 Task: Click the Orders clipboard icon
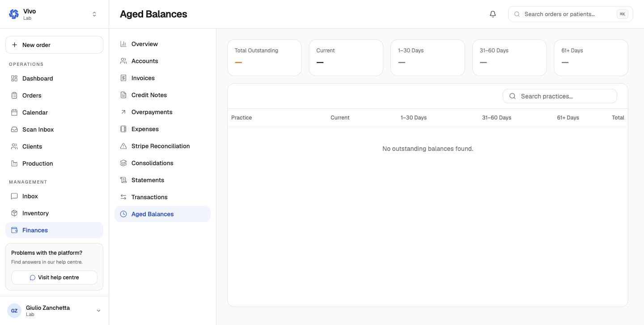14,95
